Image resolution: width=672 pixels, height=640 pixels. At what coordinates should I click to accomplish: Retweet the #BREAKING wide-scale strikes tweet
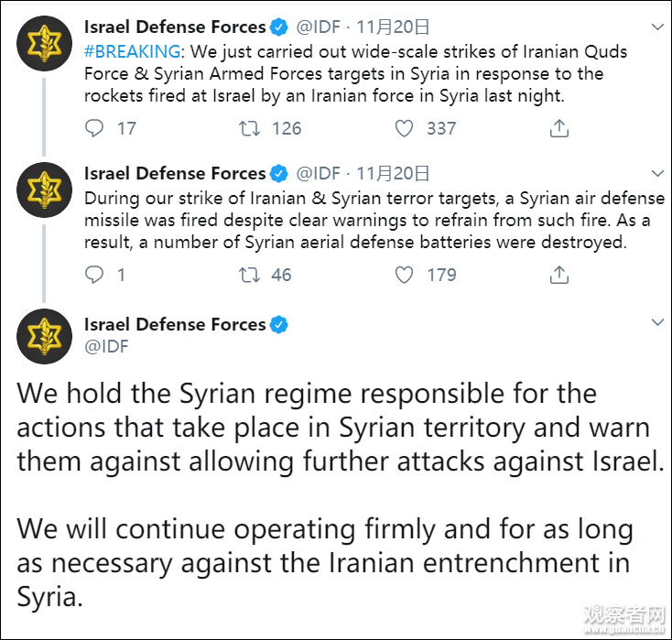(x=248, y=128)
